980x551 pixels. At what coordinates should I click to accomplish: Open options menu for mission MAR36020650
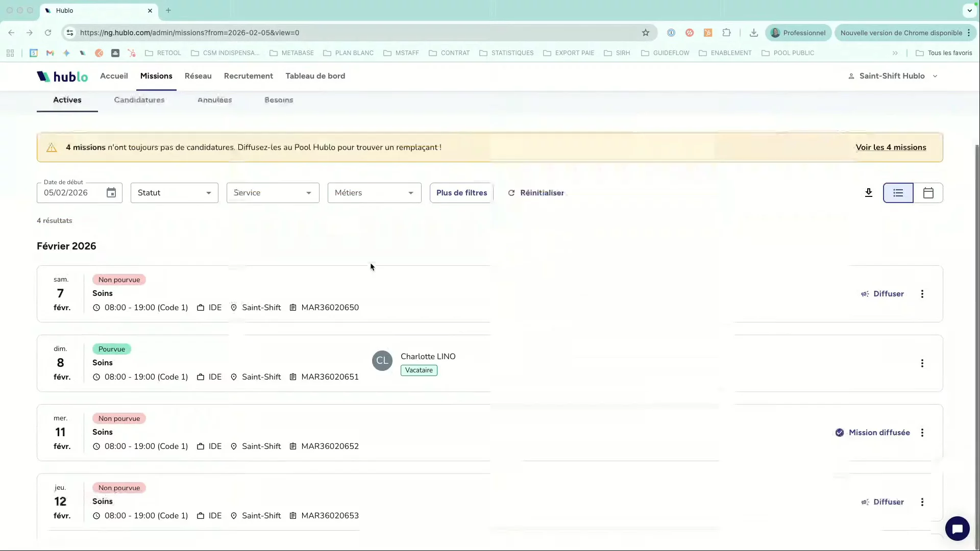pos(922,294)
